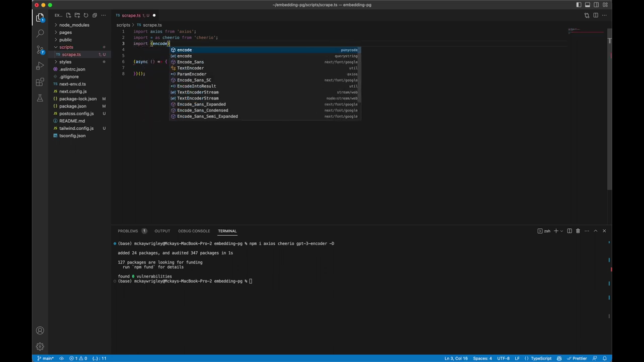Choose the EncodeIntoResult suggestion
644x362 pixels.
click(x=264, y=86)
